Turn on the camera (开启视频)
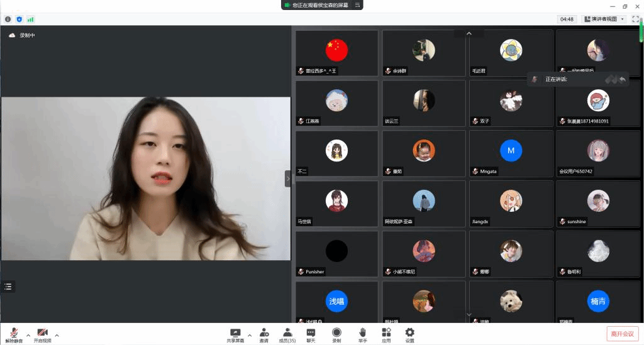Image resolution: width=644 pixels, height=345 pixels. click(x=42, y=333)
